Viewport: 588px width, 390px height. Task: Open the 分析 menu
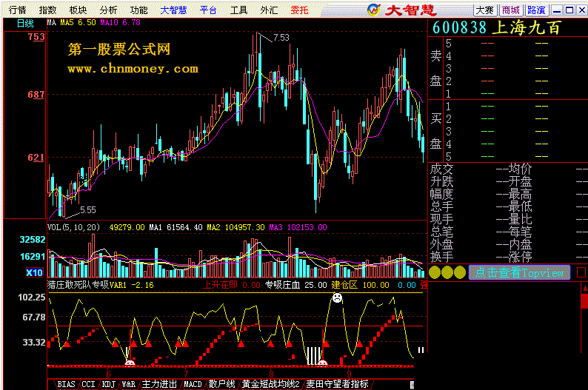[108, 10]
